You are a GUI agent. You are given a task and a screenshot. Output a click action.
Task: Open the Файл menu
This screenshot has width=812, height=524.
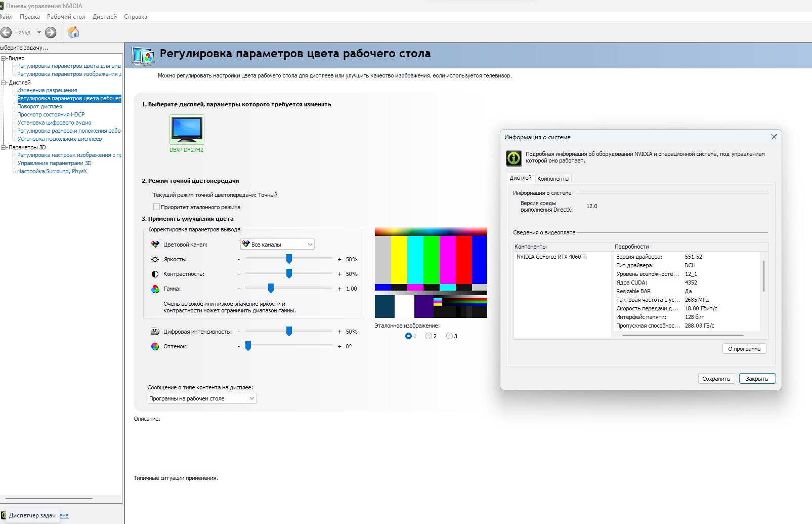[x=6, y=17]
